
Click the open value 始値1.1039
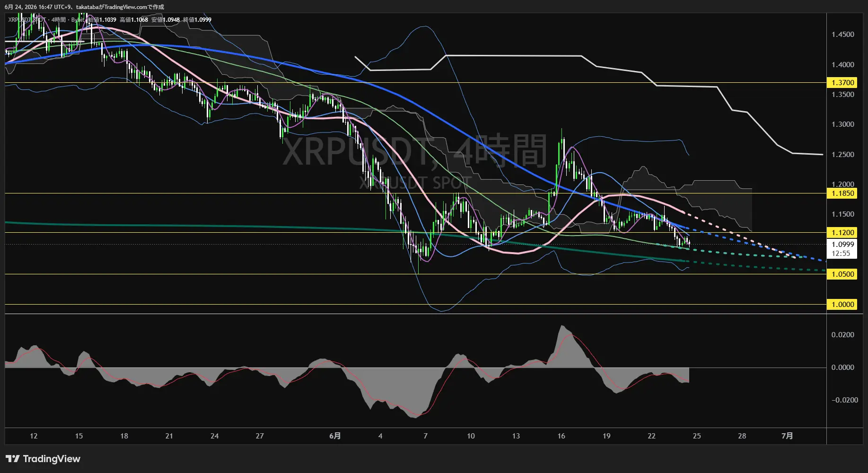coord(102,20)
